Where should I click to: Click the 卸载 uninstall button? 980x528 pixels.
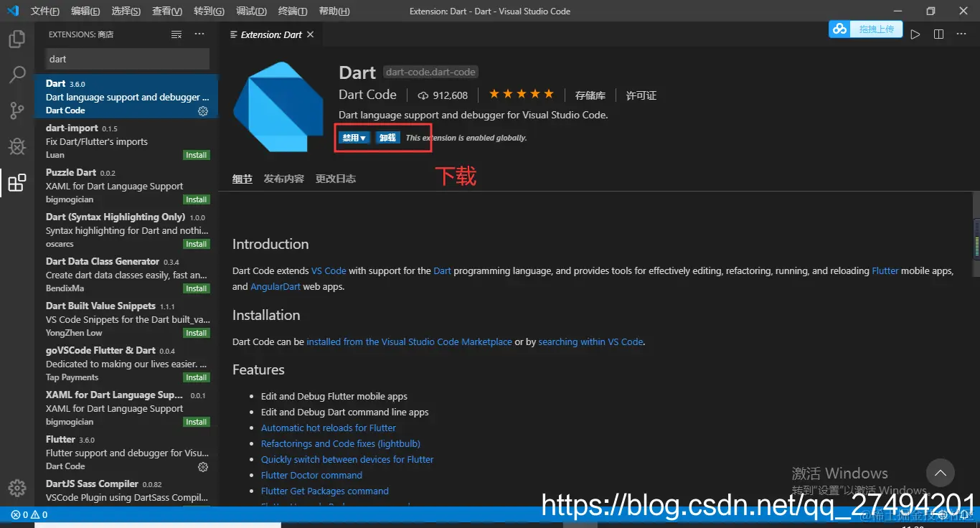tap(387, 138)
